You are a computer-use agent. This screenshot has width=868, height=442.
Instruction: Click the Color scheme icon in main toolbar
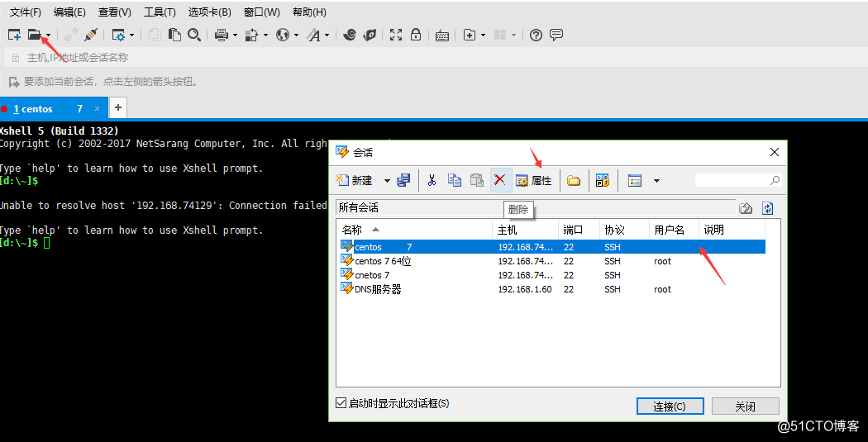252,35
